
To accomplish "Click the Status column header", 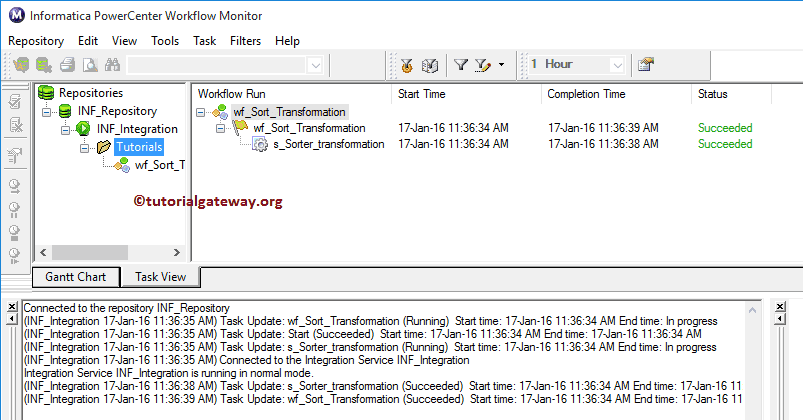I will (x=731, y=94).
